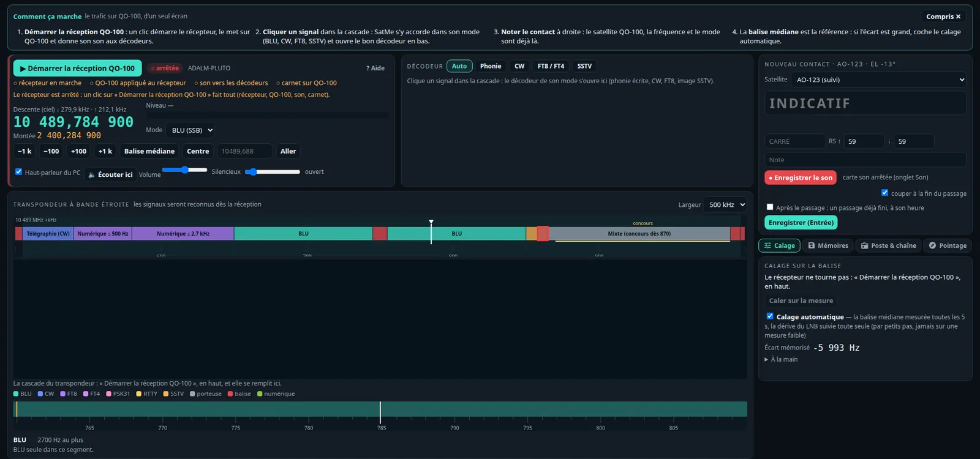Adjust the Silencieux squelch slider
This screenshot has width=980, height=459.
click(x=273, y=172)
